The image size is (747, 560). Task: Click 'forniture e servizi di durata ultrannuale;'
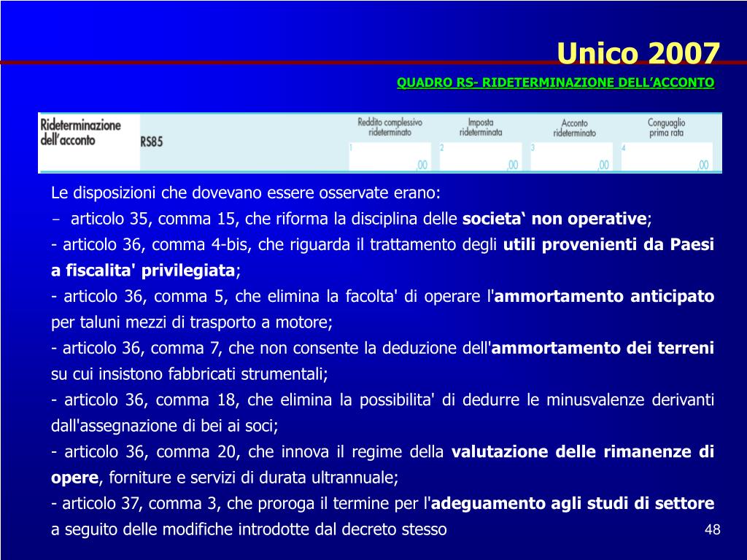[x=253, y=477]
